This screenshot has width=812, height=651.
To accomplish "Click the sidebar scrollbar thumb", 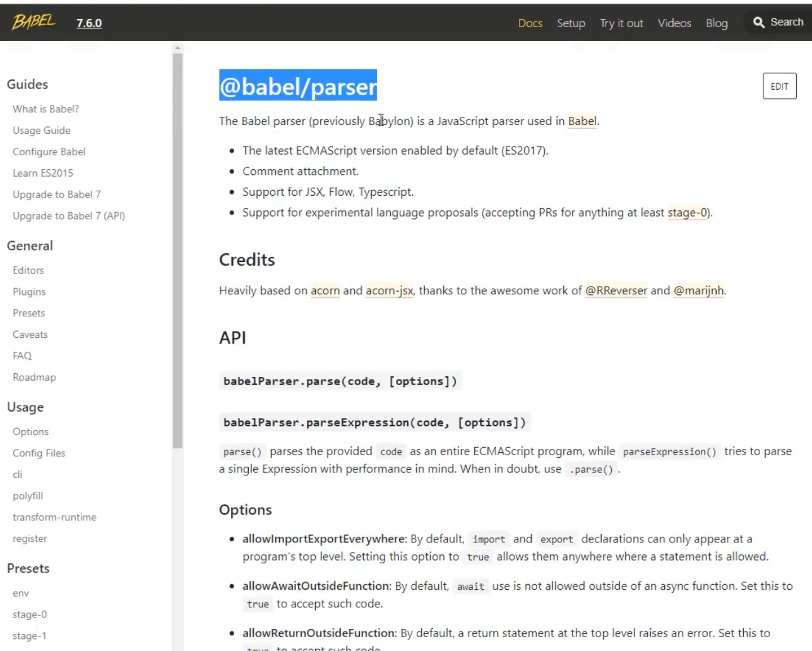I will (x=177, y=251).
